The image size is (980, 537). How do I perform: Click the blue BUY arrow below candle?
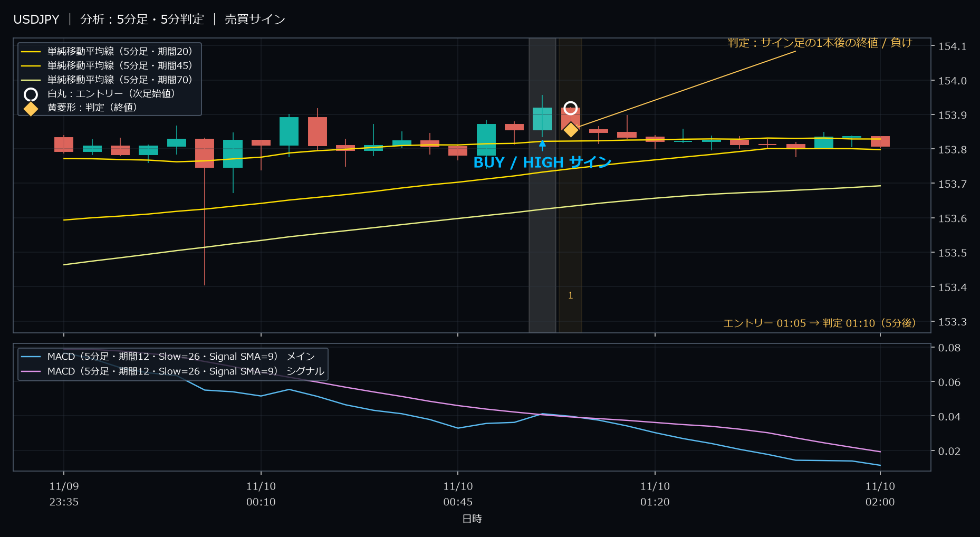pos(542,144)
